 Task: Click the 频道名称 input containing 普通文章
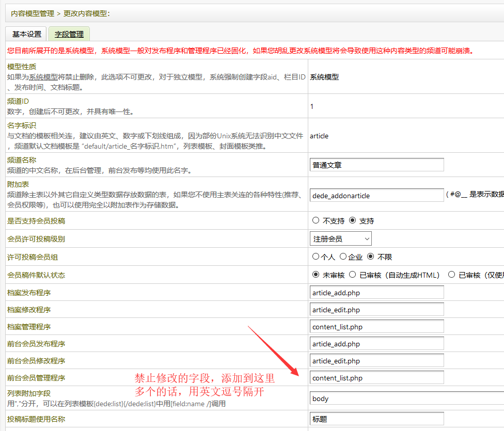pyautogui.click(x=376, y=164)
